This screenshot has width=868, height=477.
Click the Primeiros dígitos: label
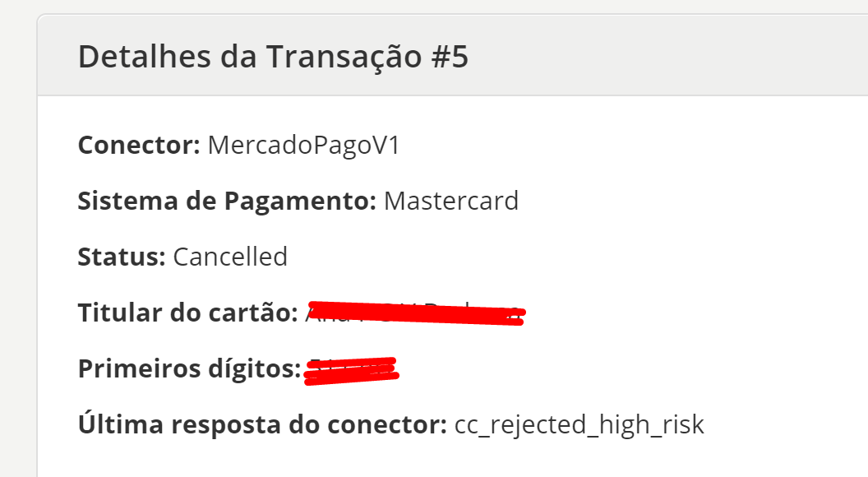pyautogui.click(x=189, y=369)
